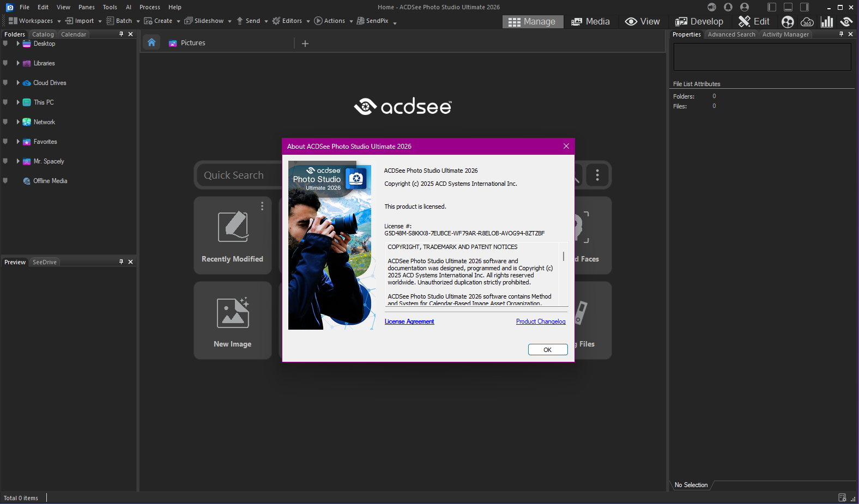
Task: Switch to the SeeDrive tab
Action: click(45, 262)
